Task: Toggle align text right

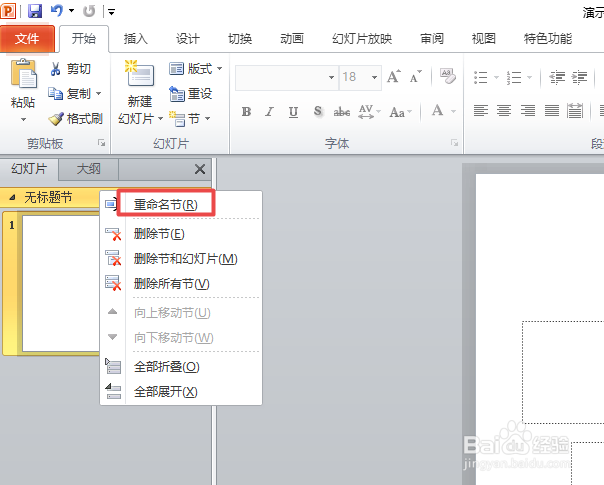Action: pos(528,111)
